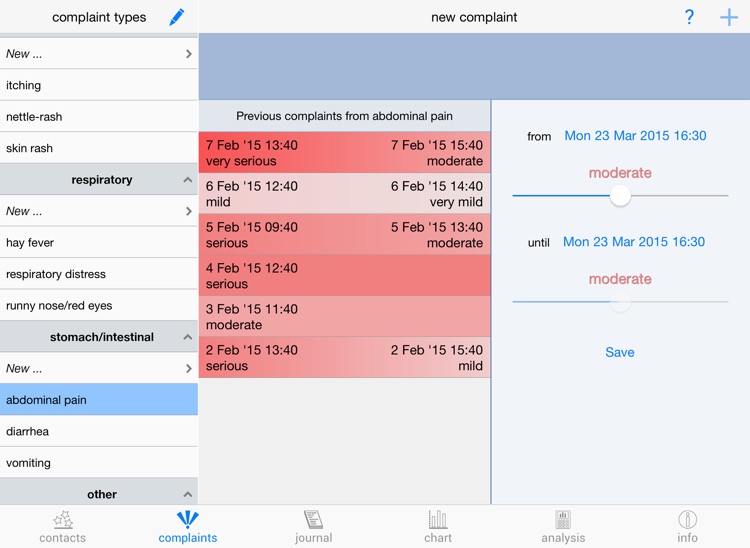Select diarrhea complaint type
The height and width of the screenshot is (548, 750).
[x=99, y=431]
